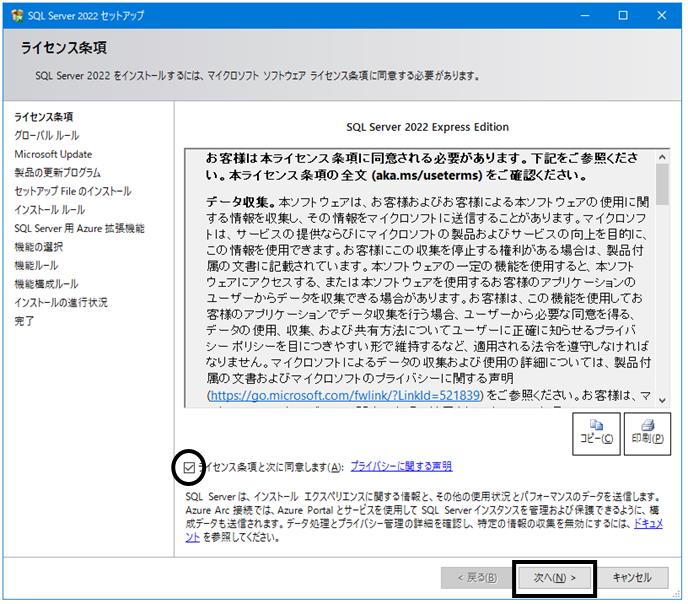688x604 pixels.
Task: Select SQL Server 用 Azure 拡張機能 step
Action: [x=79, y=229]
